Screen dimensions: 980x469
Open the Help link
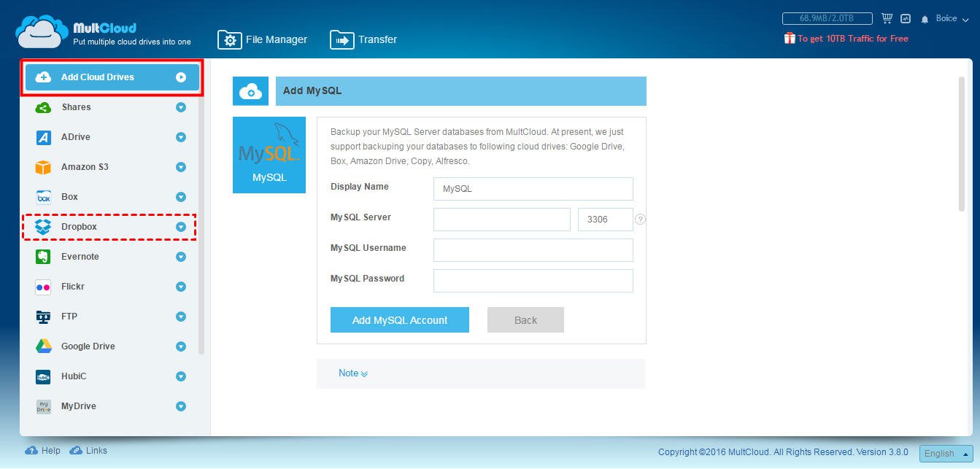click(51, 451)
